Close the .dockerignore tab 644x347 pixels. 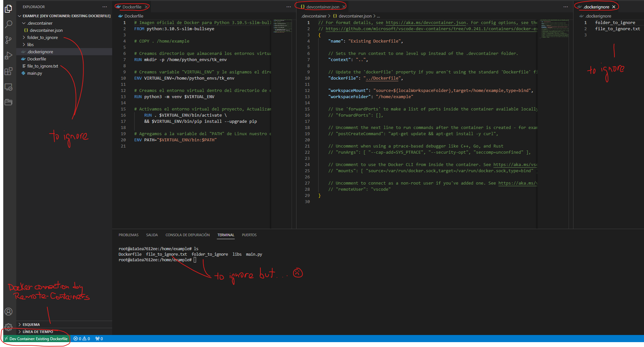coord(614,7)
